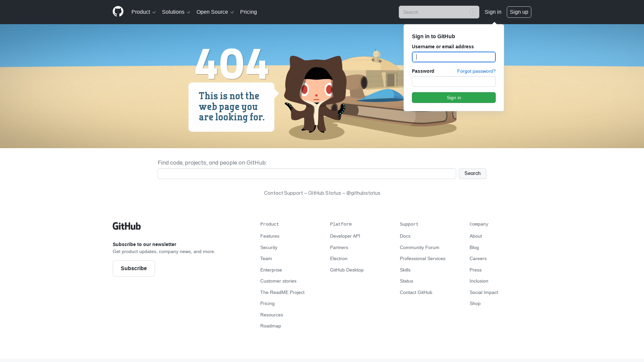Open the Pricing page from header

249,12
